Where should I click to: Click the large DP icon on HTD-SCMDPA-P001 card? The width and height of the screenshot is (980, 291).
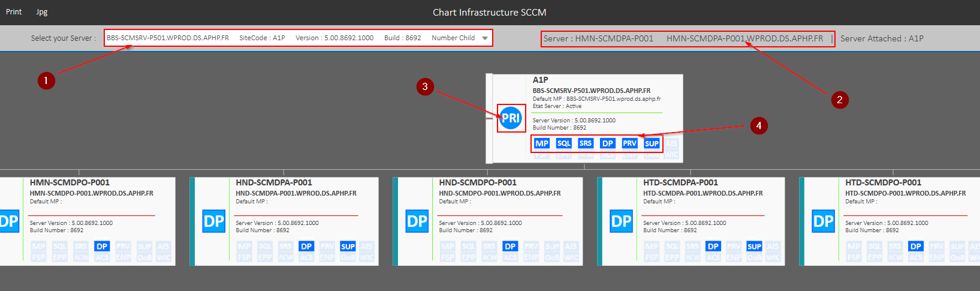(x=621, y=221)
